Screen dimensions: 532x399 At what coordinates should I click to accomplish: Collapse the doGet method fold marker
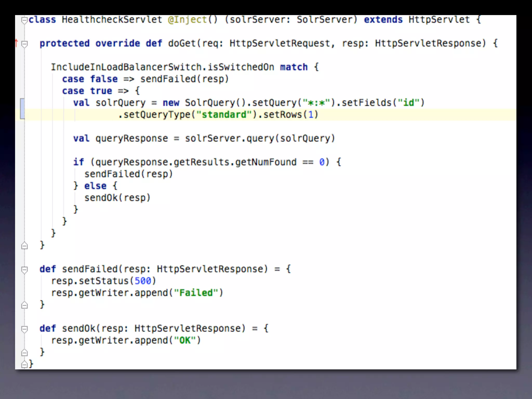tap(24, 44)
